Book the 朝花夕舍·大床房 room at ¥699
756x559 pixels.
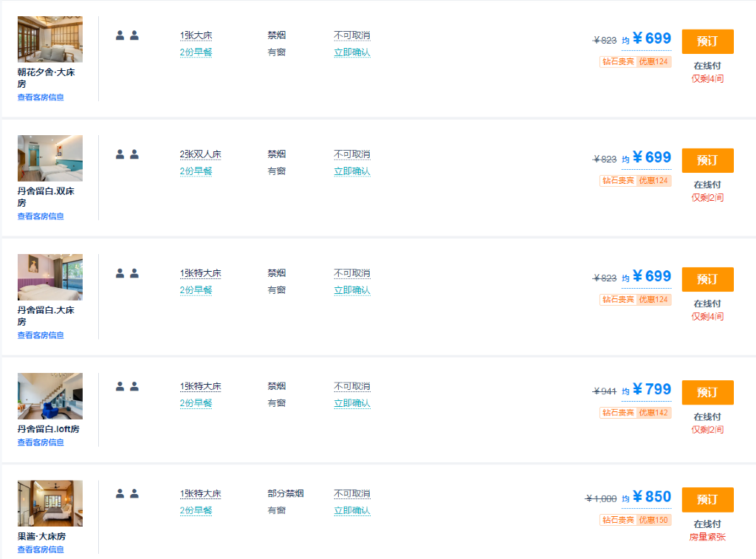pyautogui.click(x=707, y=41)
